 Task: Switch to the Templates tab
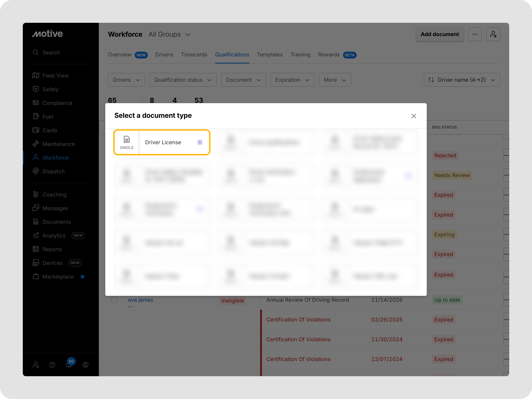pos(269,55)
